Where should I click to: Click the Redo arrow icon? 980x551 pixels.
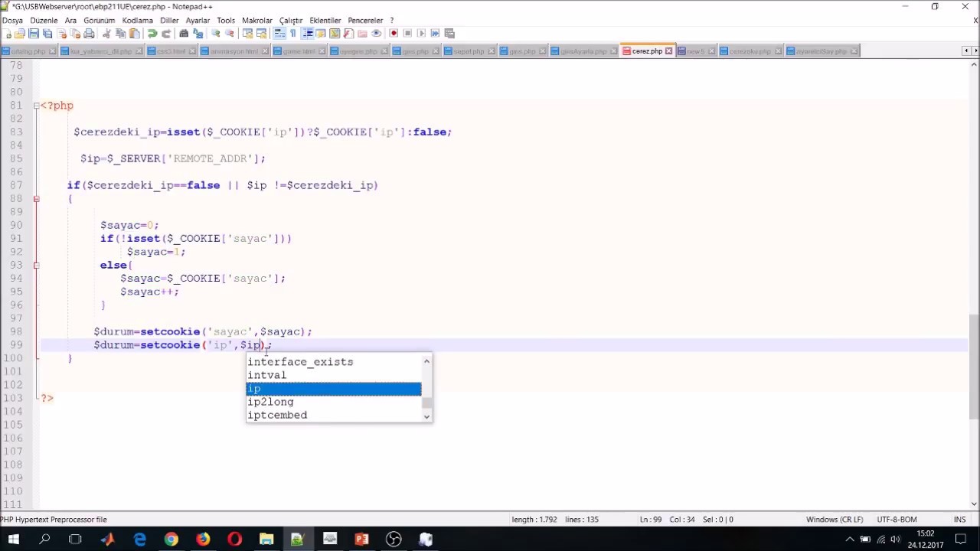(x=166, y=34)
